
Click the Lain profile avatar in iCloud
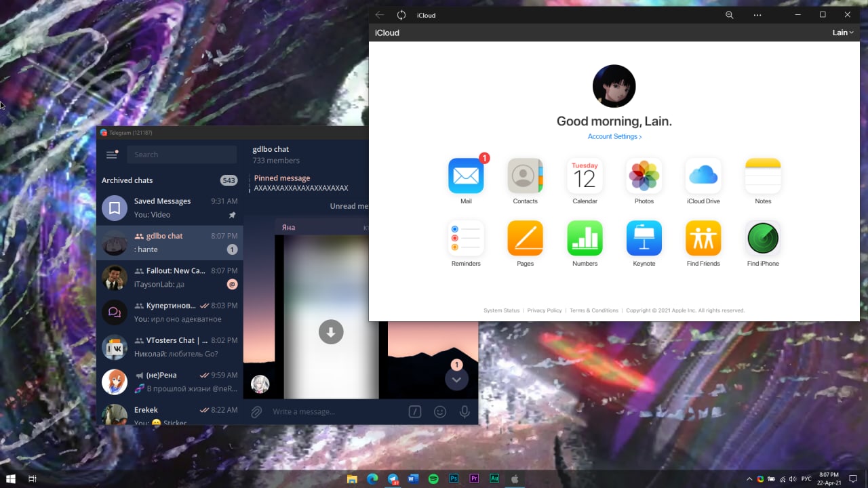(x=614, y=86)
